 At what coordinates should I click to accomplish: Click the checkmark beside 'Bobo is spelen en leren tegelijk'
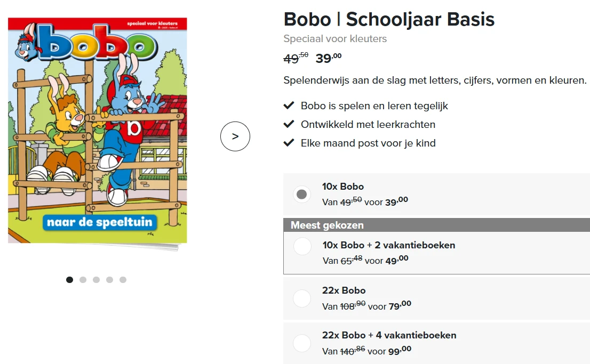click(x=289, y=106)
